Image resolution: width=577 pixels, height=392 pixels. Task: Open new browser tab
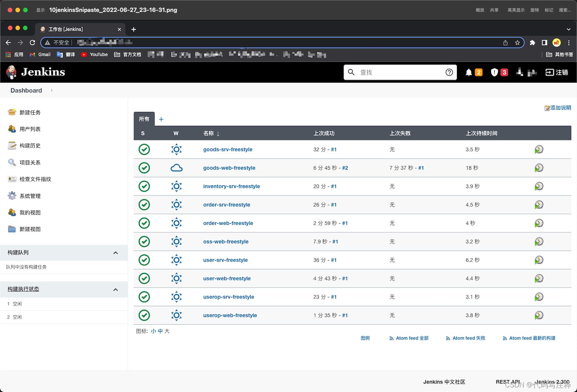[x=134, y=29]
